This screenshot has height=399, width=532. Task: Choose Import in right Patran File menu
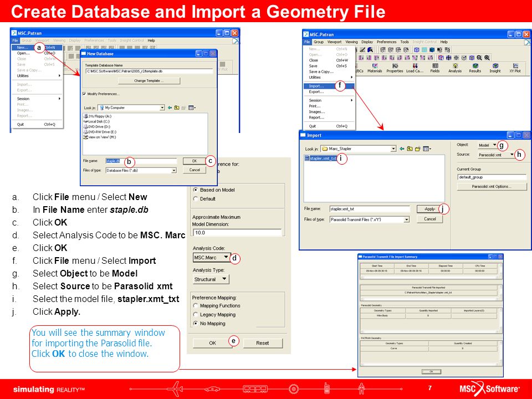(329, 86)
